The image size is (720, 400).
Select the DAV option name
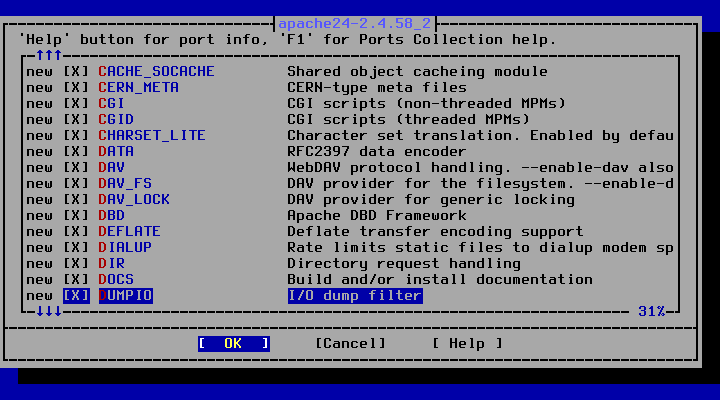(x=111, y=168)
